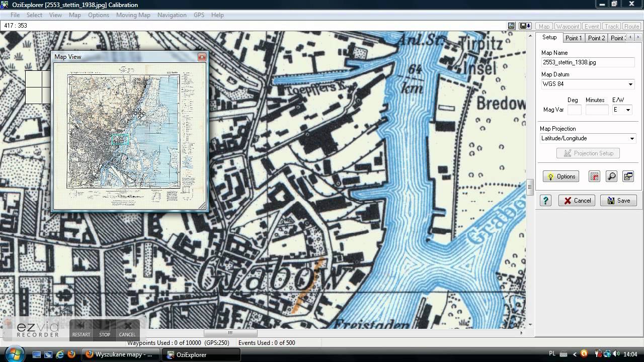Image resolution: width=644 pixels, height=362 pixels.
Task: Close the Map View window
Action: coord(202,57)
